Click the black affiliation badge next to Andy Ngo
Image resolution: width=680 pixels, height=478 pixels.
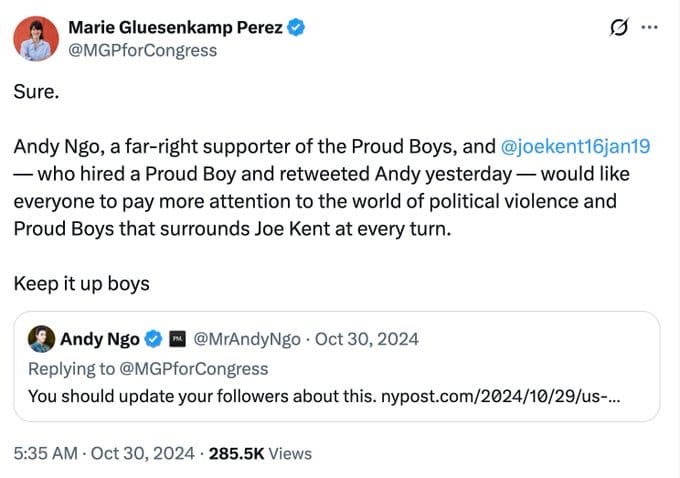pos(176,339)
